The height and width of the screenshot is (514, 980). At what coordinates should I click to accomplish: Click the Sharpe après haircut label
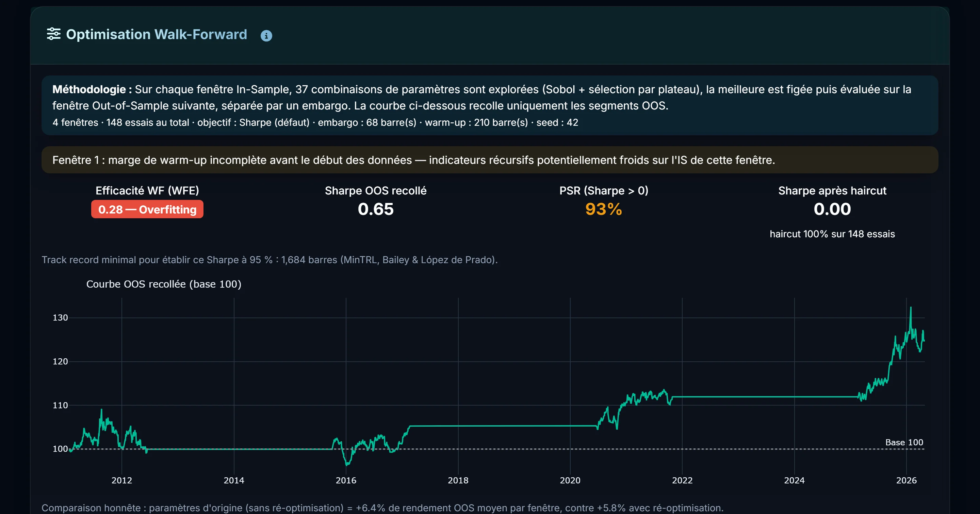pos(832,190)
